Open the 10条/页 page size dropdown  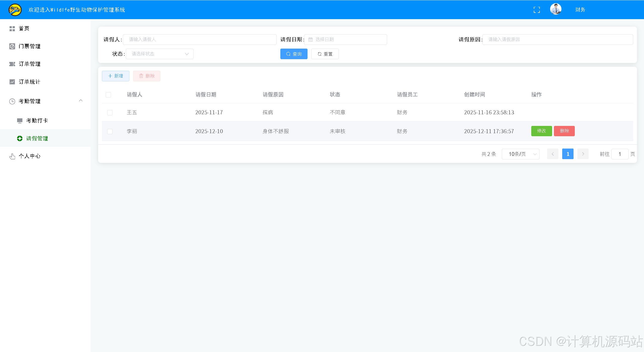coord(520,154)
